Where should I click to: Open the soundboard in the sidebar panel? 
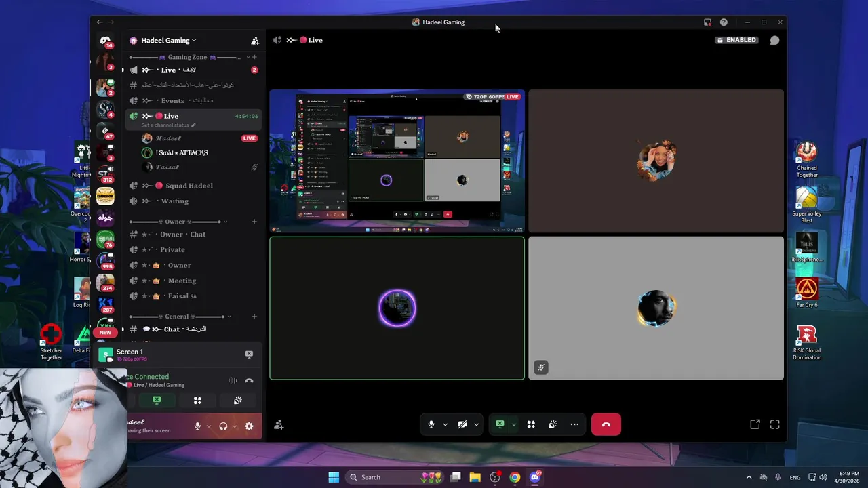point(237,401)
